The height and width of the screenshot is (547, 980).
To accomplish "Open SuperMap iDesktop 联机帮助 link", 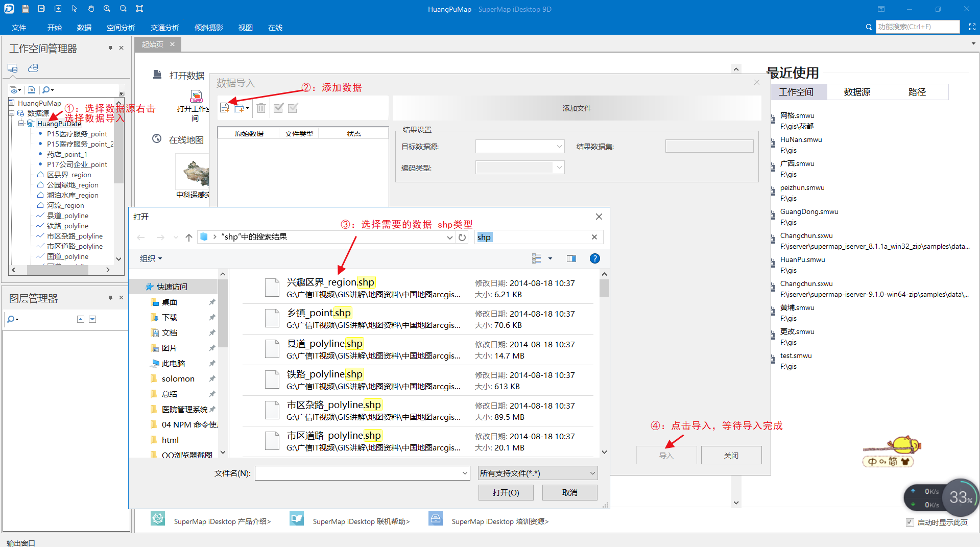I will pos(361,521).
